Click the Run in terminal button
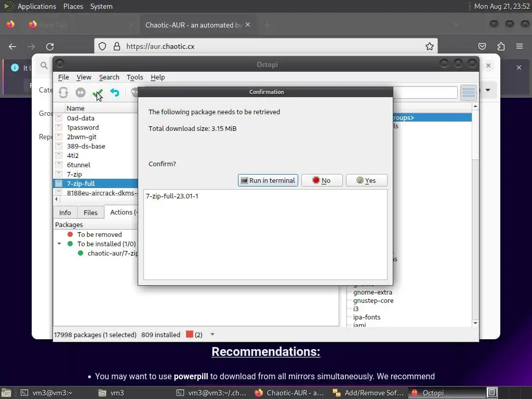The width and height of the screenshot is (532, 399). tap(268, 180)
